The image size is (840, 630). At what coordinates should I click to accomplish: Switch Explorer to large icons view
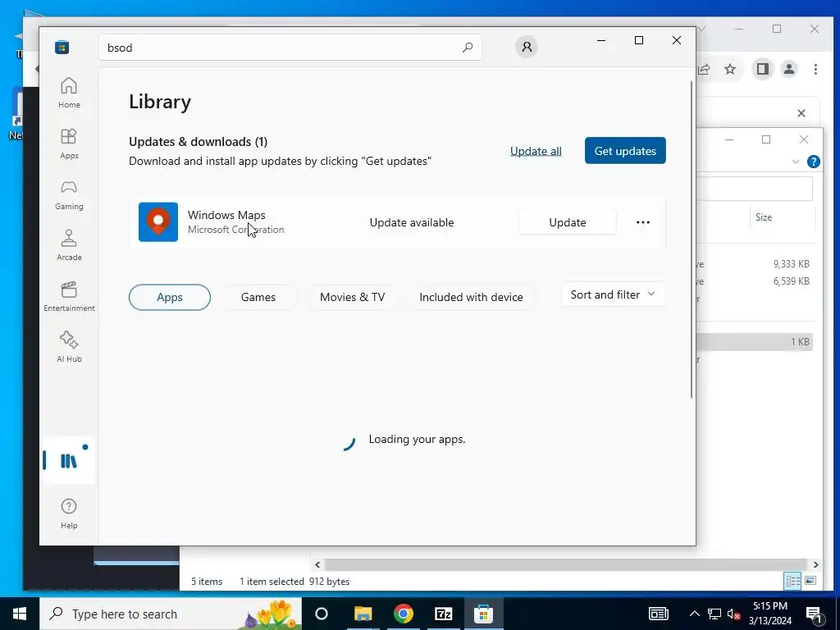point(810,581)
